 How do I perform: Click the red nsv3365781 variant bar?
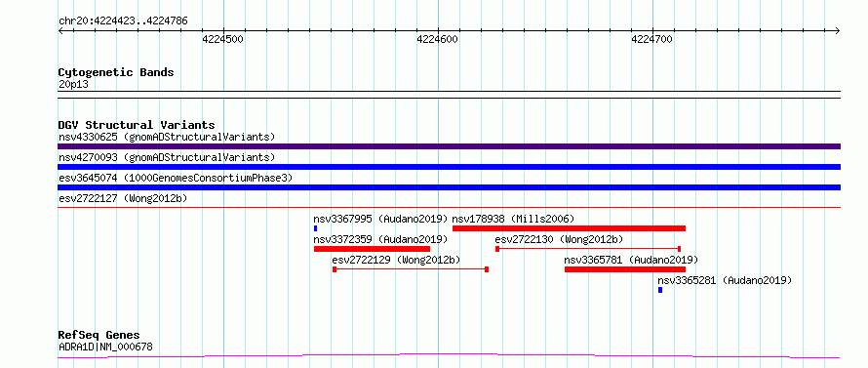[625, 269]
